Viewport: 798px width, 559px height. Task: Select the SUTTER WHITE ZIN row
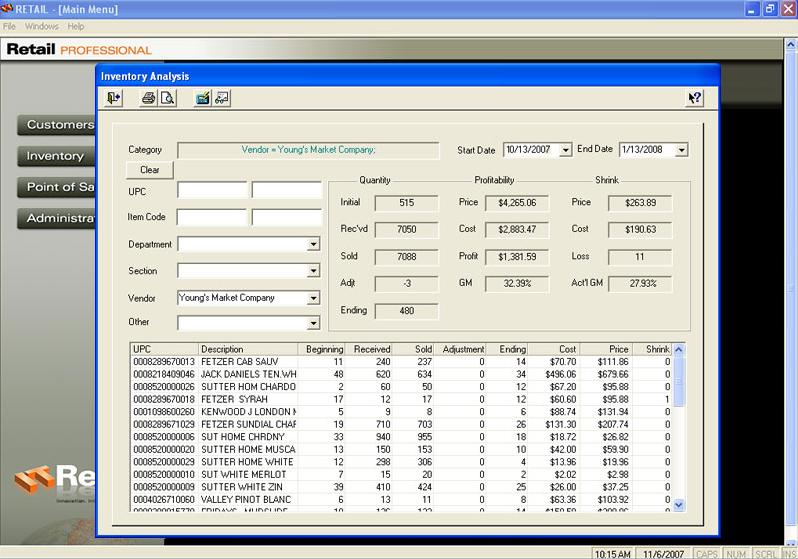click(402, 487)
